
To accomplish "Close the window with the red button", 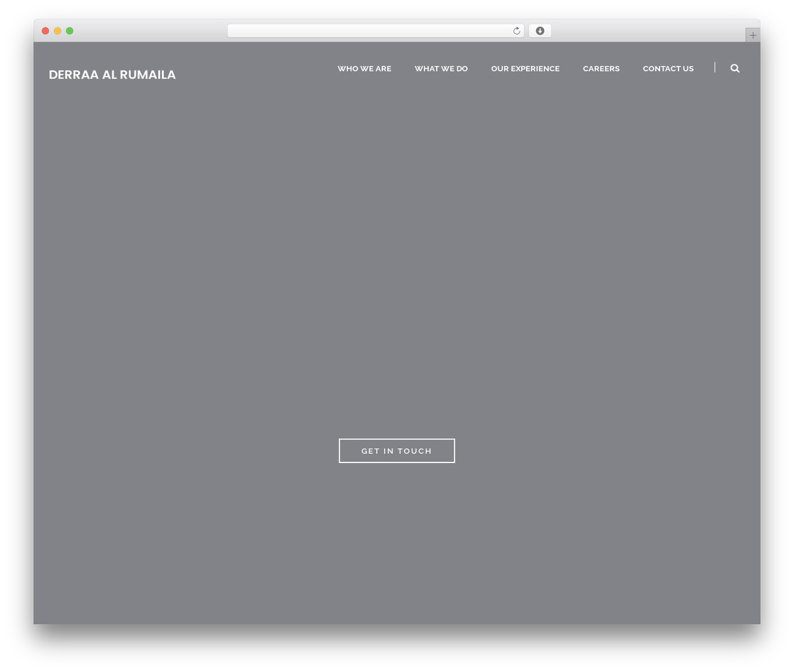I will click(45, 31).
